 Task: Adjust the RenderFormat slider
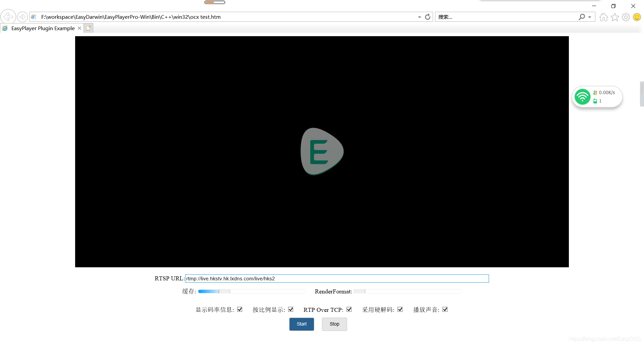click(408, 291)
